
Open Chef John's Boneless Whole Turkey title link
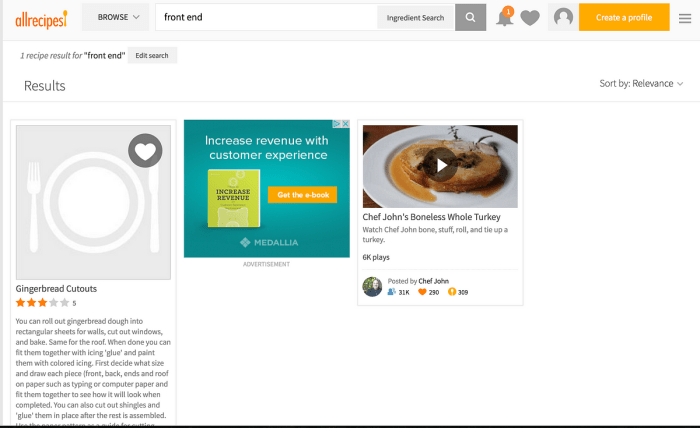pos(431,217)
